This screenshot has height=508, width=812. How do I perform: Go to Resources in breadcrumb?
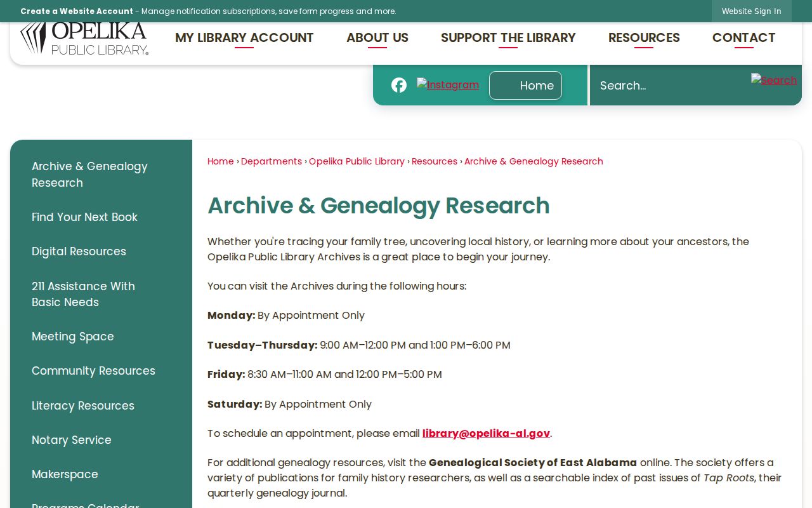click(435, 161)
